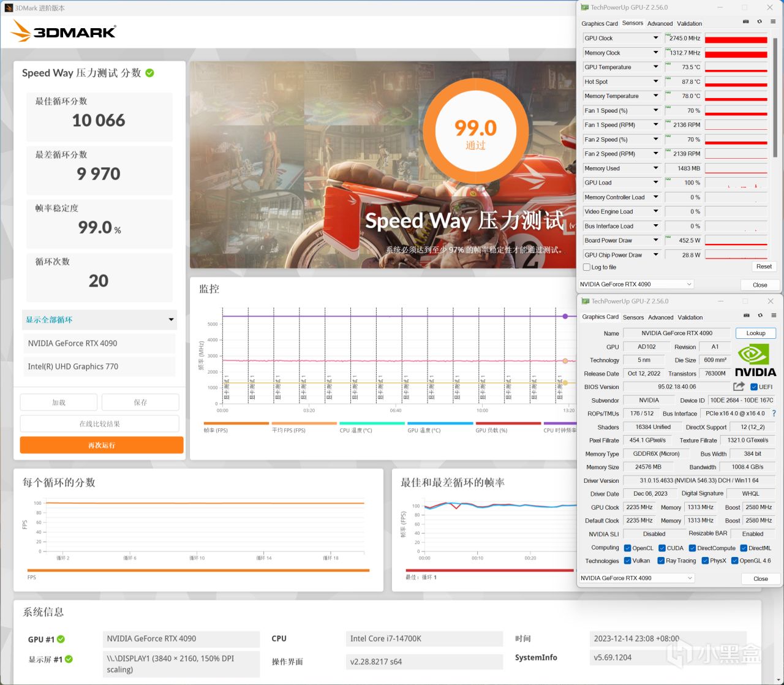Open the Board Power Draw sensor dropdown
Viewport: 784px width, 685px height.
[x=655, y=240]
